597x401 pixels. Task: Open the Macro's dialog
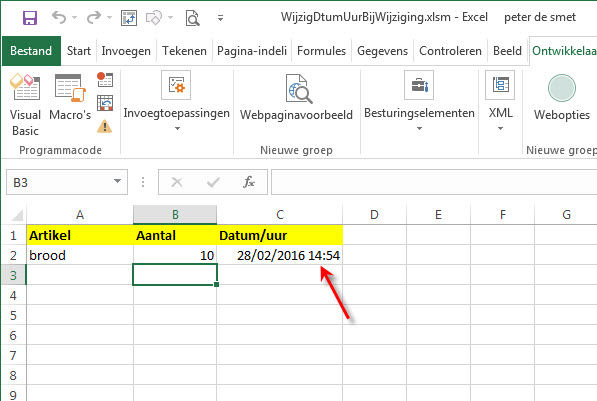coord(70,97)
